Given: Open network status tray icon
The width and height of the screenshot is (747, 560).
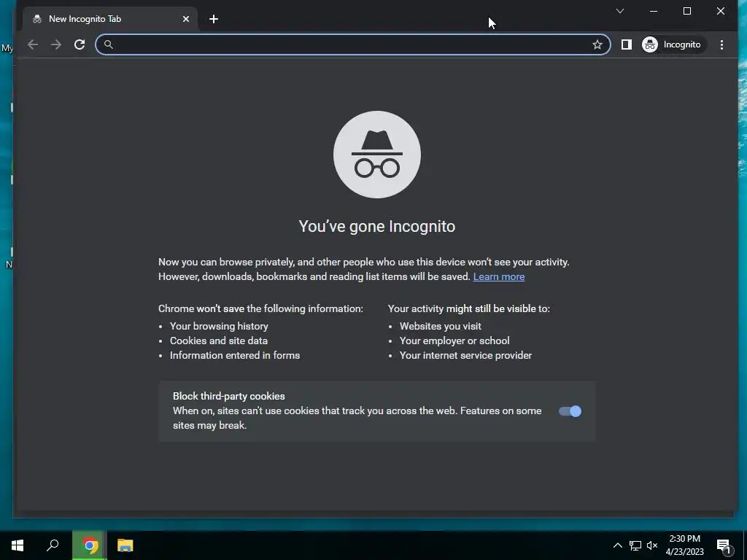Looking at the screenshot, I should point(635,545).
